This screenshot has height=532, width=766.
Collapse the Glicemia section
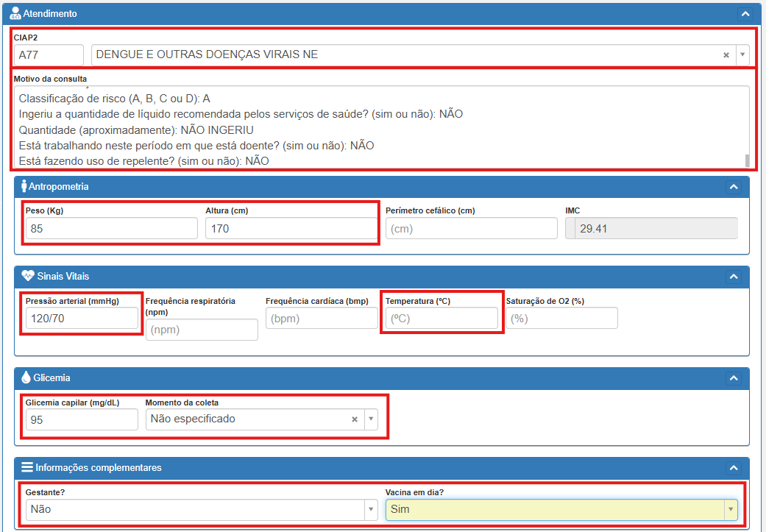click(733, 378)
